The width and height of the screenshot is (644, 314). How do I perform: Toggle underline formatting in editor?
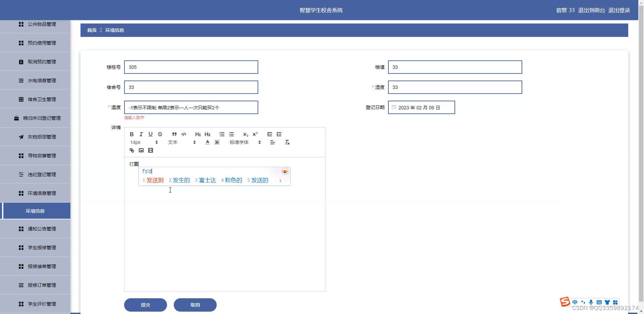pyautogui.click(x=151, y=134)
